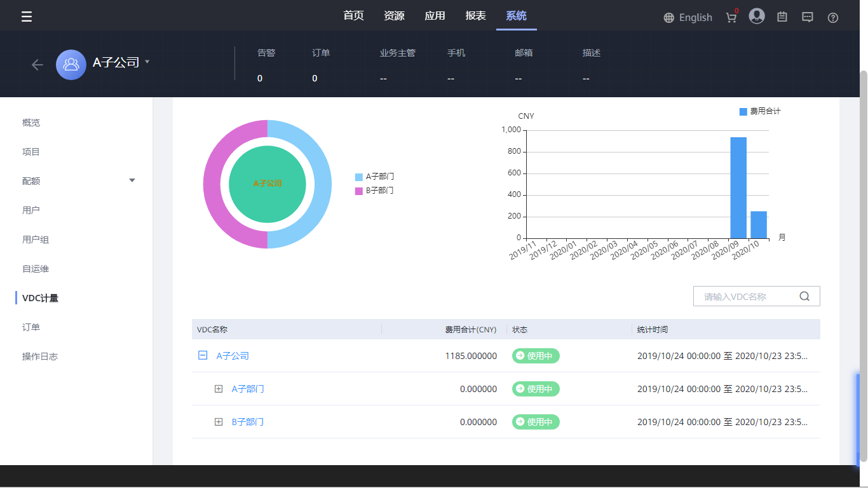The image size is (868, 488).
Task: Toggle A子部门 legend in donut chart
Action: coord(375,177)
